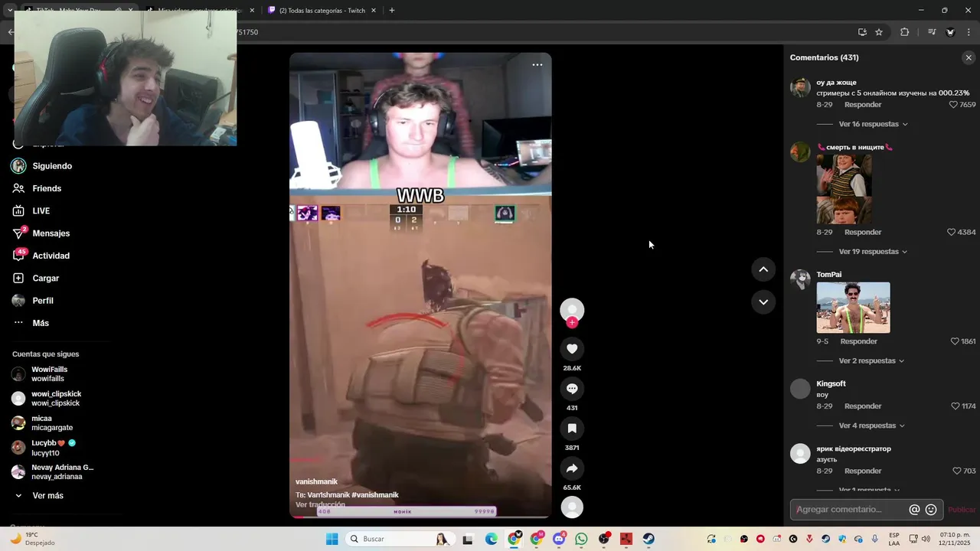
Task: Share the video with the arrow icon
Action: click(572, 468)
